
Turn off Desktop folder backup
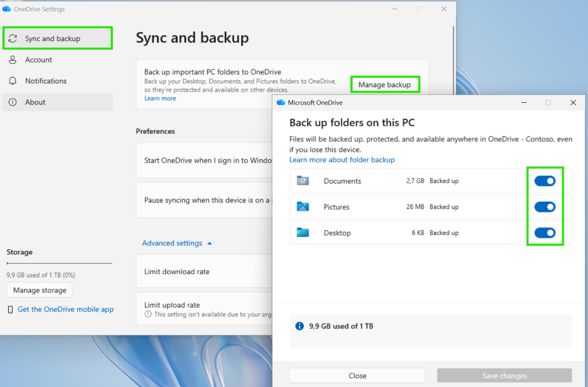click(x=545, y=233)
